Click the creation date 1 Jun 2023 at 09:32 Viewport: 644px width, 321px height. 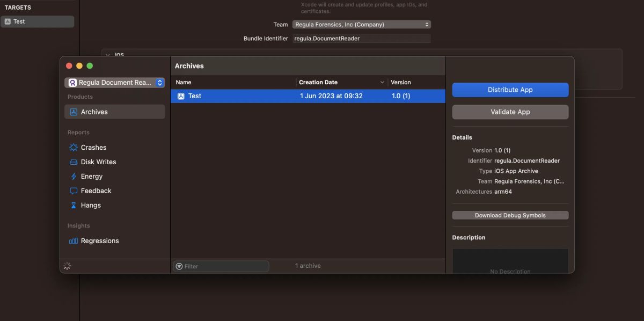331,96
